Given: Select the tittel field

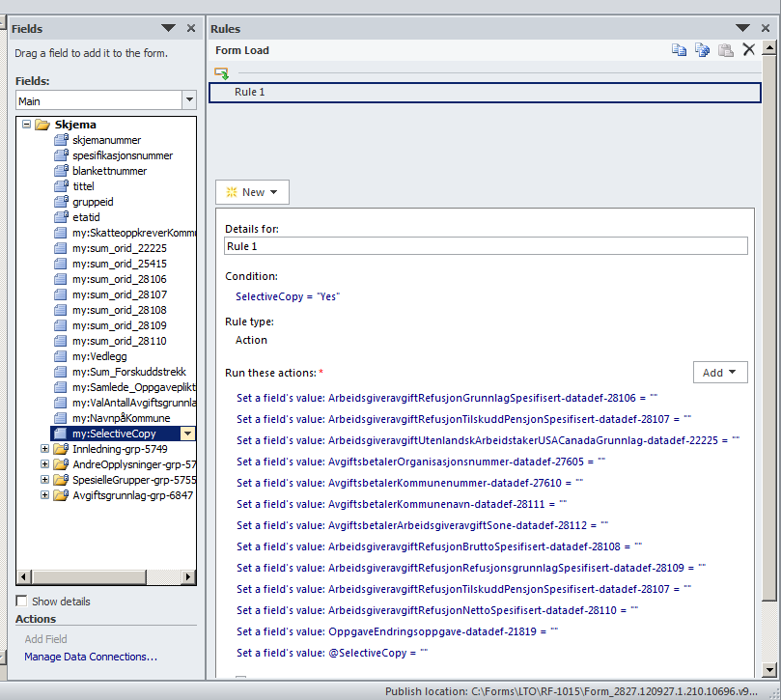Looking at the screenshot, I should [x=83, y=186].
